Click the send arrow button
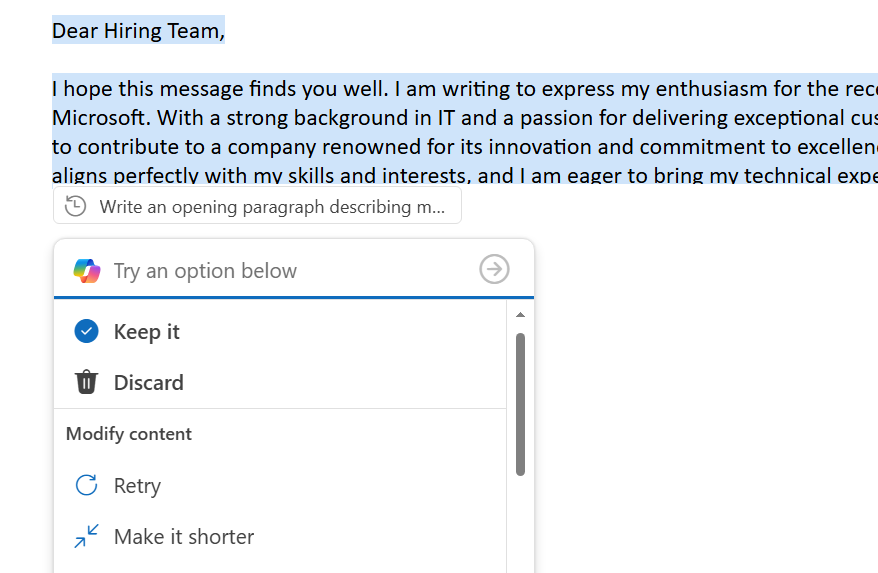The width and height of the screenshot is (878, 573). click(x=494, y=269)
